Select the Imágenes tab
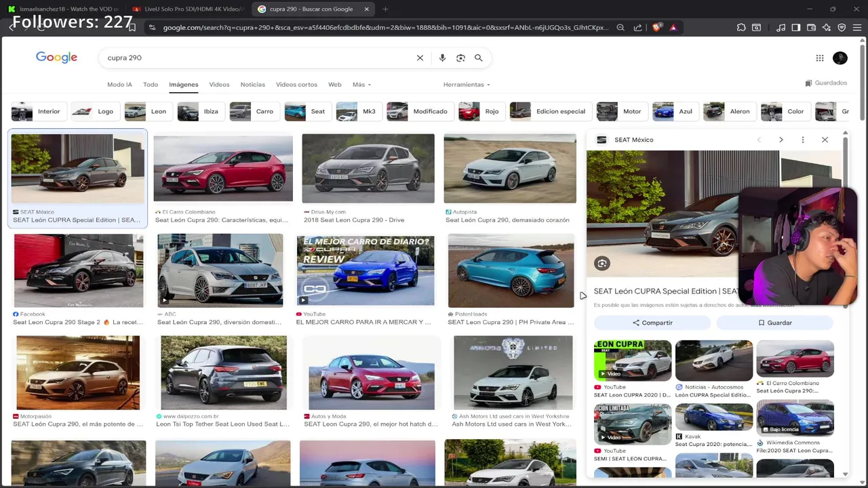Screen dimensions: 868x488 click(184, 85)
